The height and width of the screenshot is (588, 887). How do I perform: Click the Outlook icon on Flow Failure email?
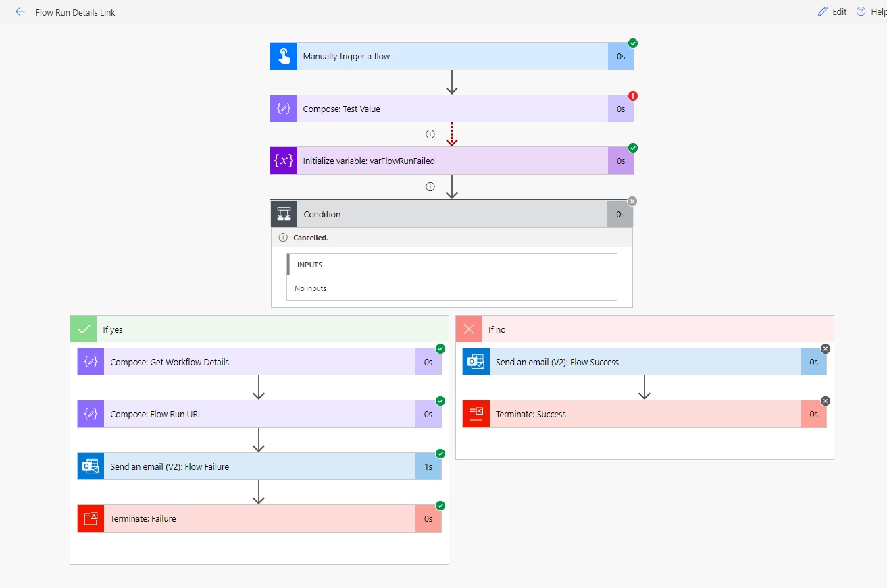coord(91,466)
